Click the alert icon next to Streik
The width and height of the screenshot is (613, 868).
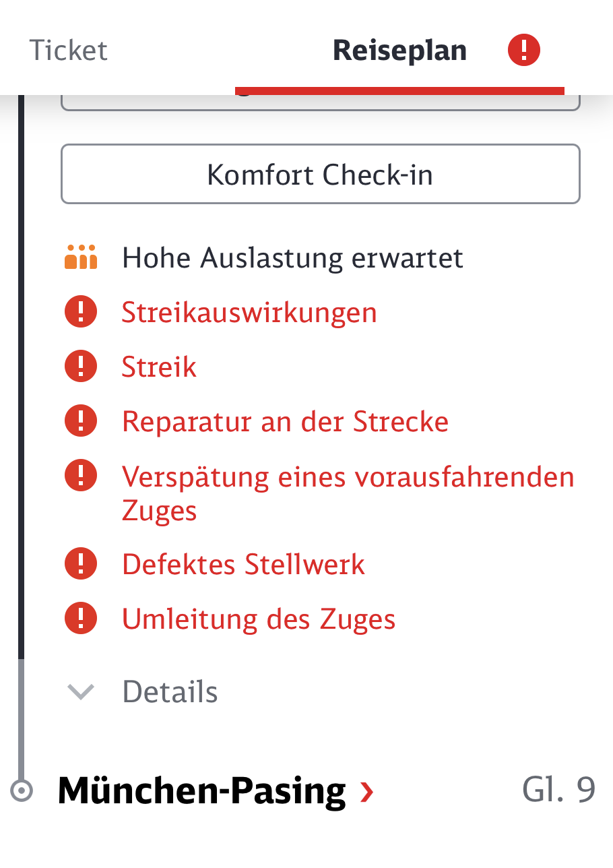click(81, 367)
